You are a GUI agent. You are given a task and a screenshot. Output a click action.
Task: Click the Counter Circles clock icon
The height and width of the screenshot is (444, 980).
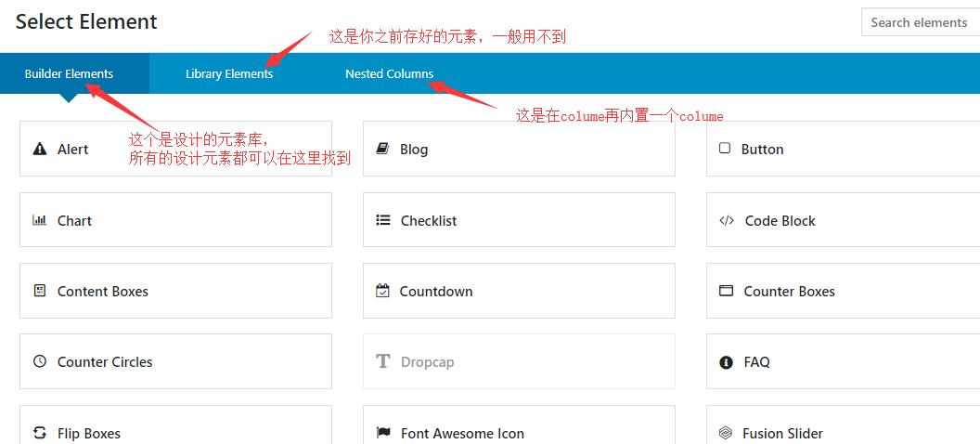click(39, 361)
